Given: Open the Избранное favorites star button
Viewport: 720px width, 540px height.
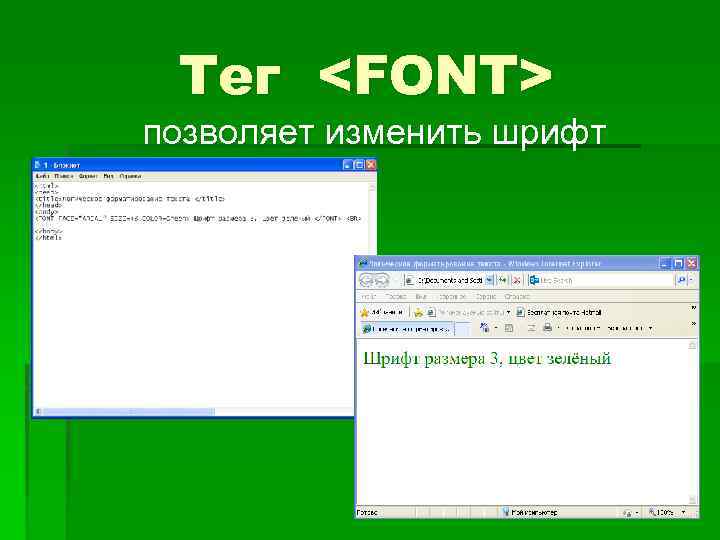Looking at the screenshot, I should [382, 312].
